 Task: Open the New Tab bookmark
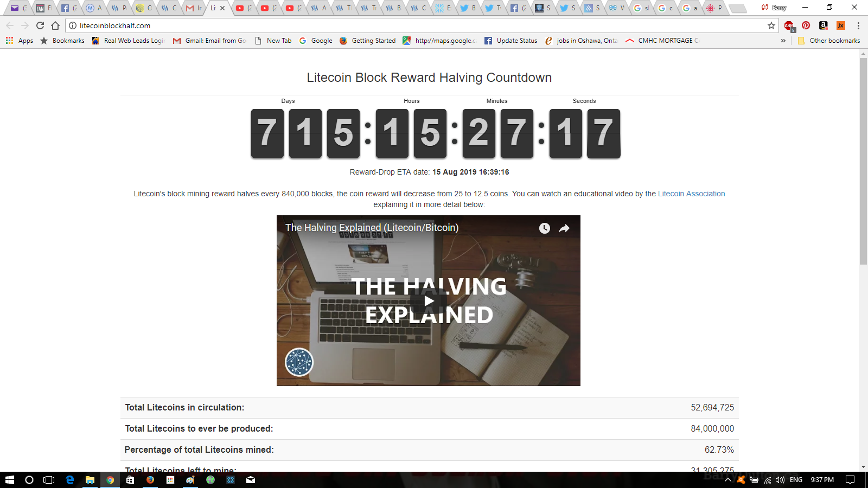273,41
